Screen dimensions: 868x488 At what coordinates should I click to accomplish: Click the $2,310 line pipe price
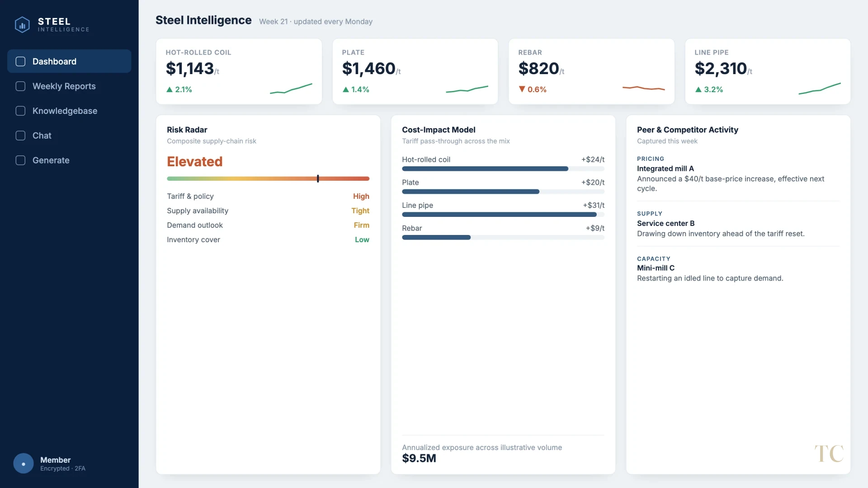click(721, 69)
